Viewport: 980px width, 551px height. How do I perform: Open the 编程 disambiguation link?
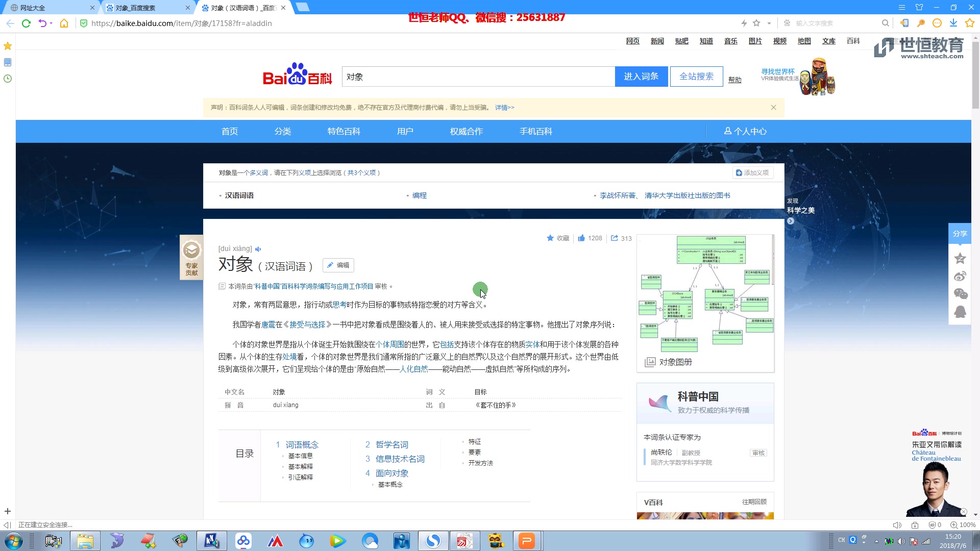coord(420,195)
